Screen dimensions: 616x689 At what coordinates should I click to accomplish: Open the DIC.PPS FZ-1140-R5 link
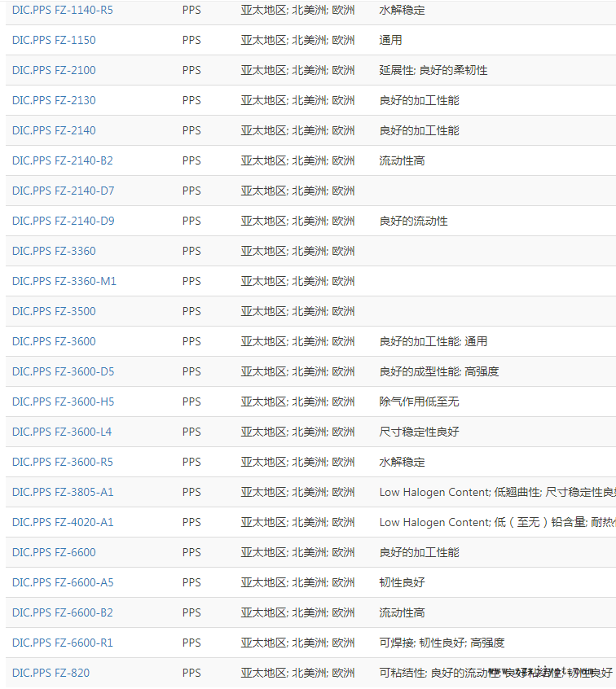[62, 11]
